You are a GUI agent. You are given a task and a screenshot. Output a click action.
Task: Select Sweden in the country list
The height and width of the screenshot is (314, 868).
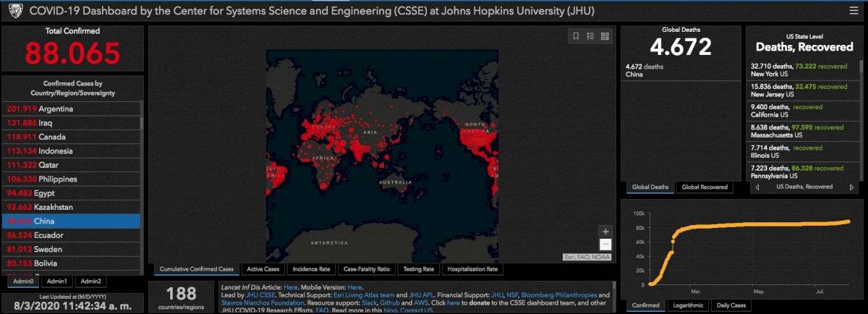[72, 249]
